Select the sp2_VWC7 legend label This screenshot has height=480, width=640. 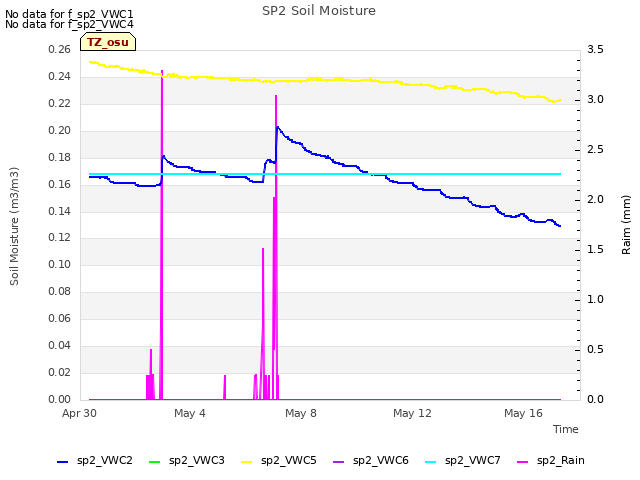click(473, 460)
